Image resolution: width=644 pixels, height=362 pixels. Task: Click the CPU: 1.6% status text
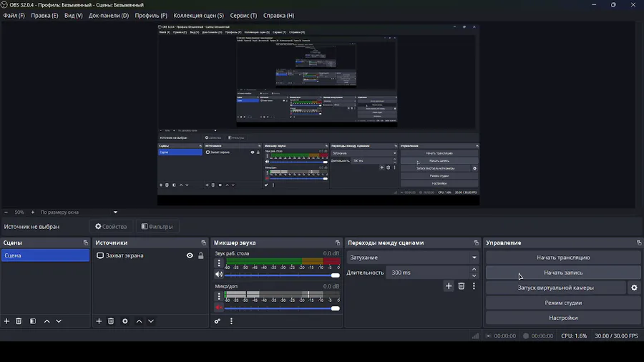click(x=574, y=336)
